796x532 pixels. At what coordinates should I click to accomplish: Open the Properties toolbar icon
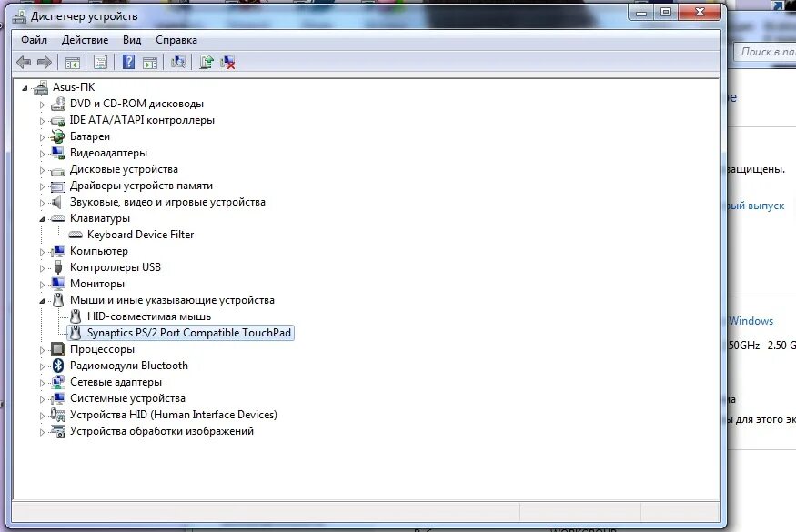pyautogui.click(x=100, y=63)
